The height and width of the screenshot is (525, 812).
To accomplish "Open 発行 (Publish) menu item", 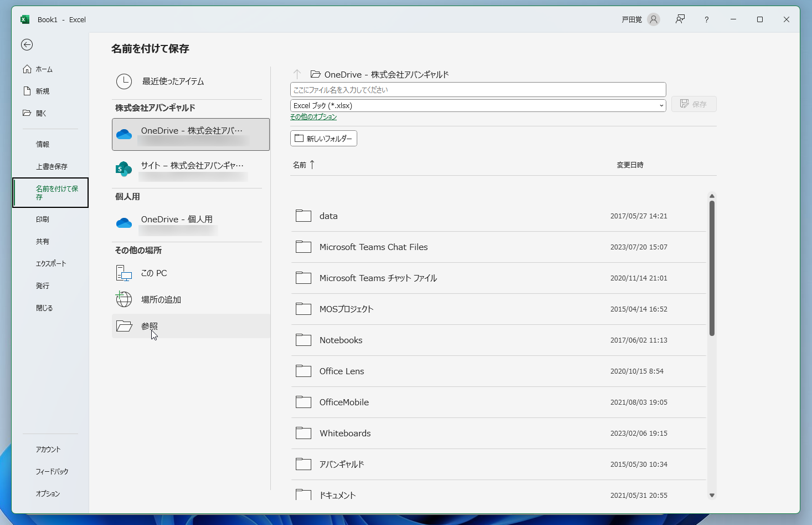I will 43,286.
